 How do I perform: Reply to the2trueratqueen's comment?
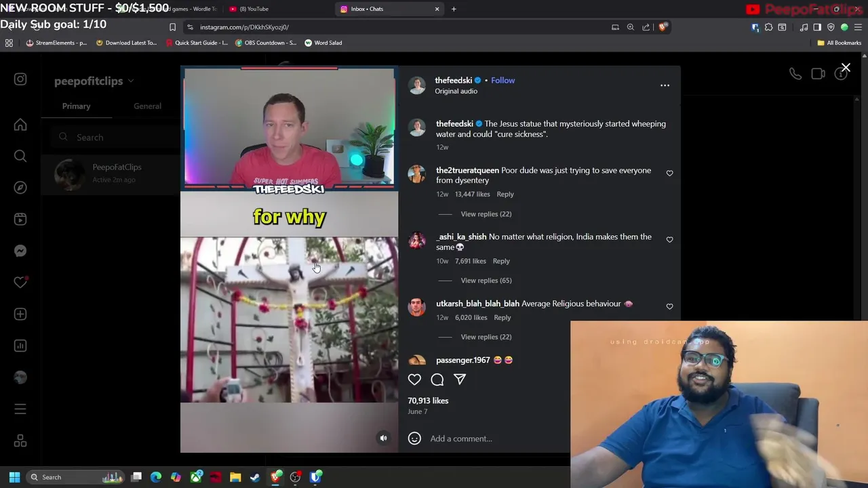click(x=505, y=195)
